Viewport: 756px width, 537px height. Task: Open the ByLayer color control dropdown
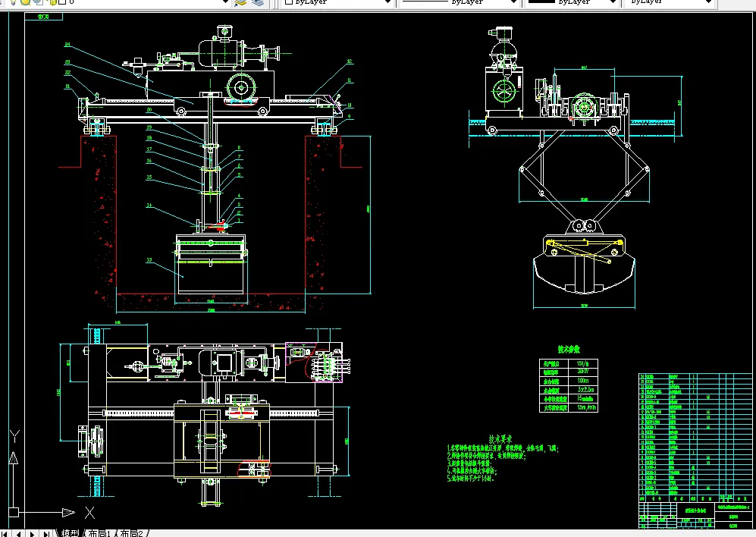[387, 2]
